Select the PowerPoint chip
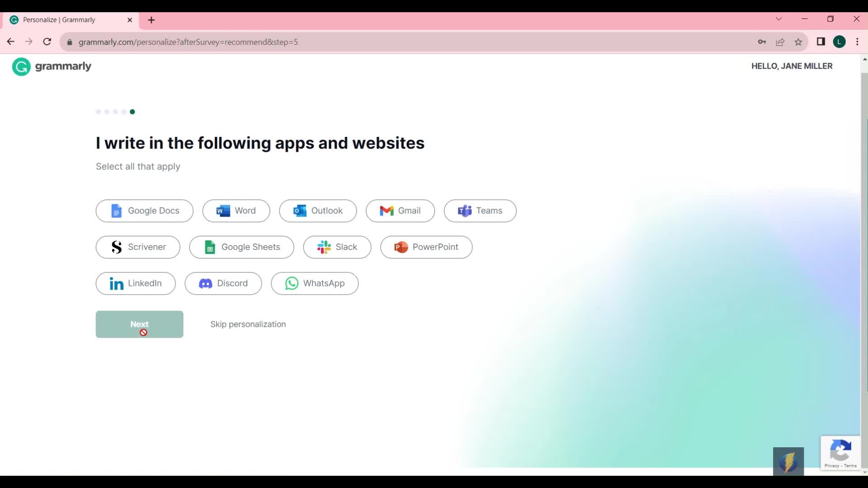 tap(426, 247)
